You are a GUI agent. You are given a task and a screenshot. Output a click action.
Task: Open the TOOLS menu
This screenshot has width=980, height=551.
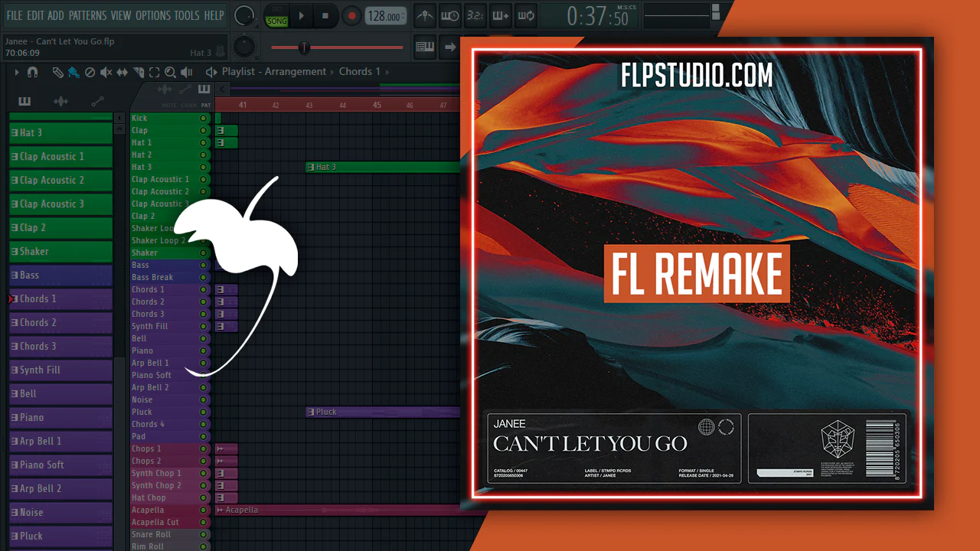(187, 15)
